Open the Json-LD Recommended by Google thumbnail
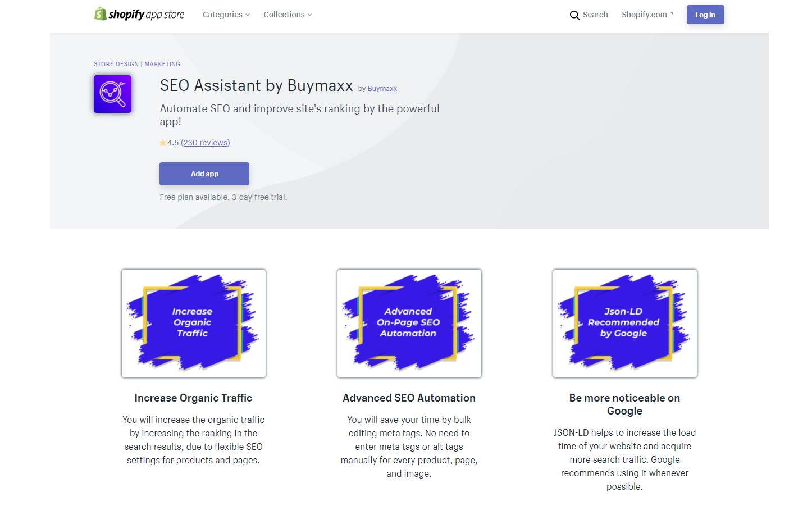Screen dimensions: 812x510 625,324
